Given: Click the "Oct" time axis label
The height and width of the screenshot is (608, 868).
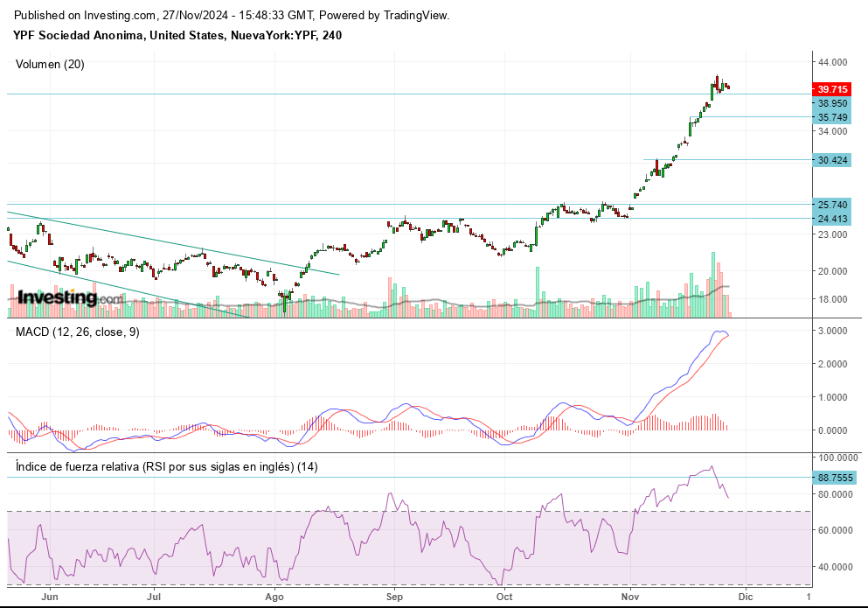Looking at the screenshot, I should point(504,597).
